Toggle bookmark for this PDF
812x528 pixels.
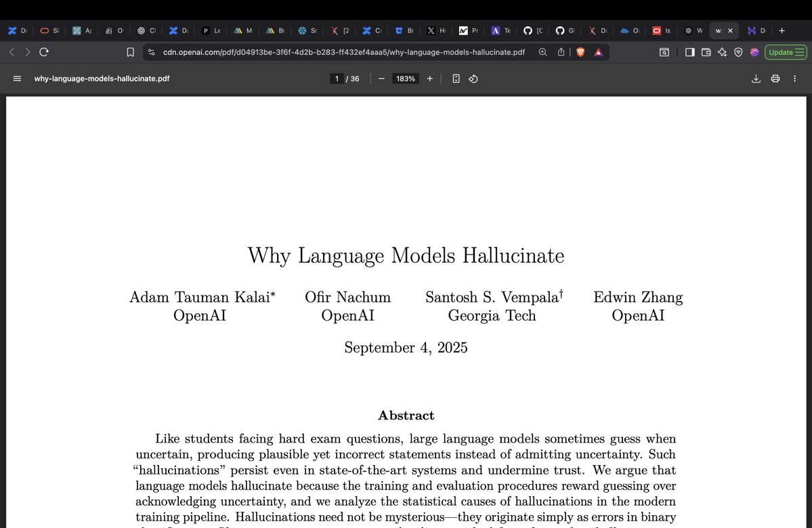click(x=130, y=52)
